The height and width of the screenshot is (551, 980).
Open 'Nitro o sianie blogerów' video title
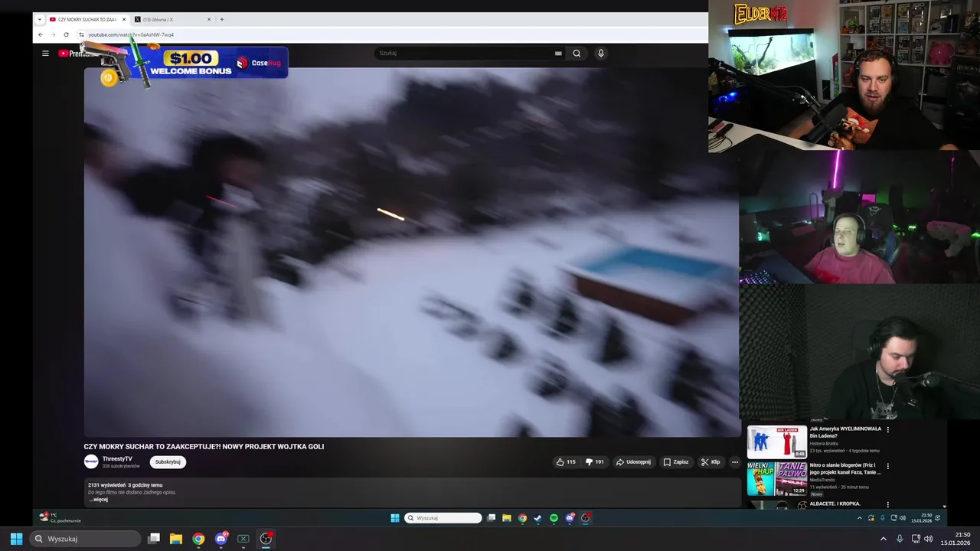pos(845,468)
